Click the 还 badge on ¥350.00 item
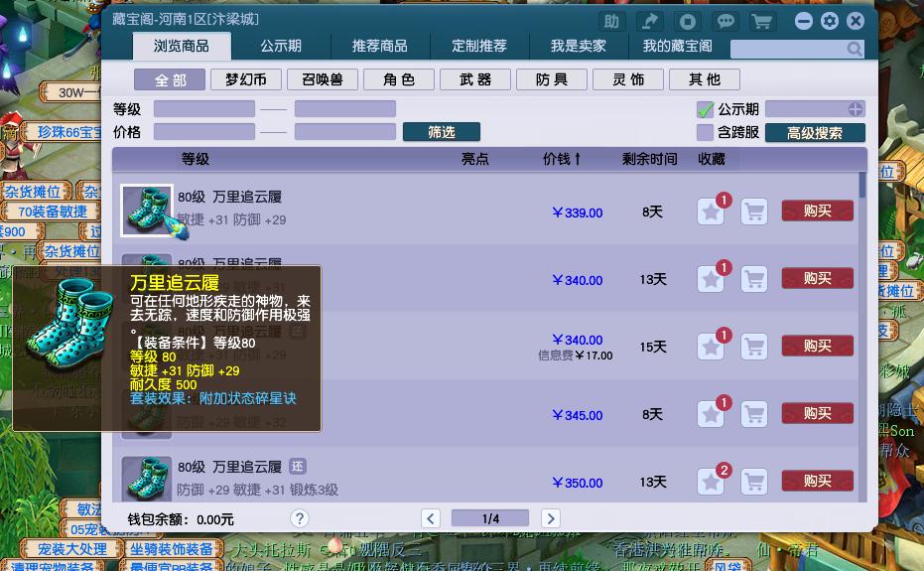The width and height of the screenshot is (924, 571). click(x=298, y=467)
